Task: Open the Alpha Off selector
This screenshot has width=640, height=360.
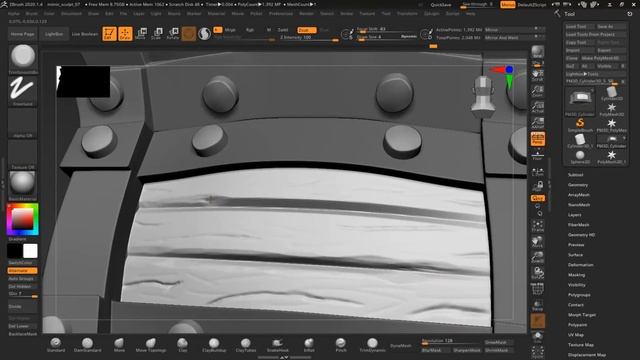Action: [x=23, y=122]
